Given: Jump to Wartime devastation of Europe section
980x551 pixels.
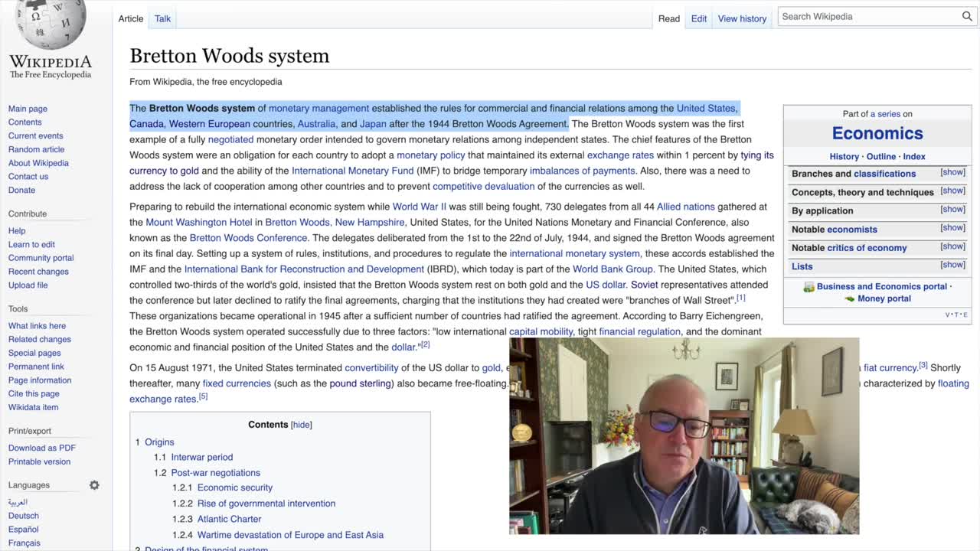Looking at the screenshot, I should 291,535.
